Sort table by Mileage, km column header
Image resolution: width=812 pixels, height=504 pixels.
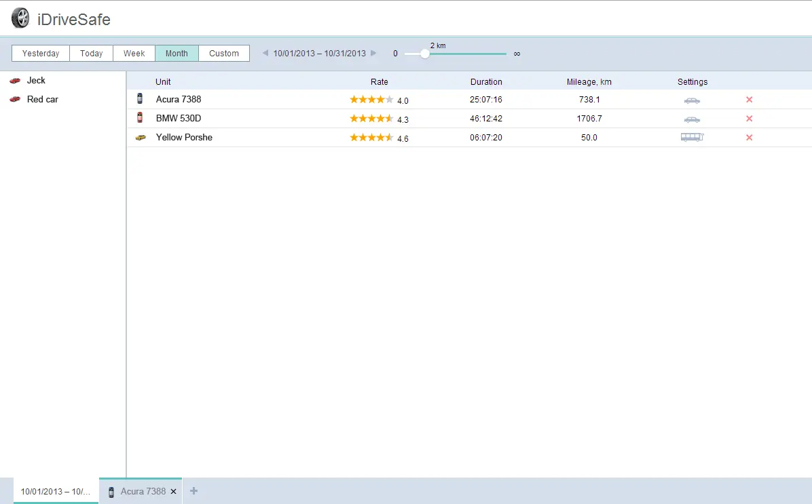tap(589, 82)
